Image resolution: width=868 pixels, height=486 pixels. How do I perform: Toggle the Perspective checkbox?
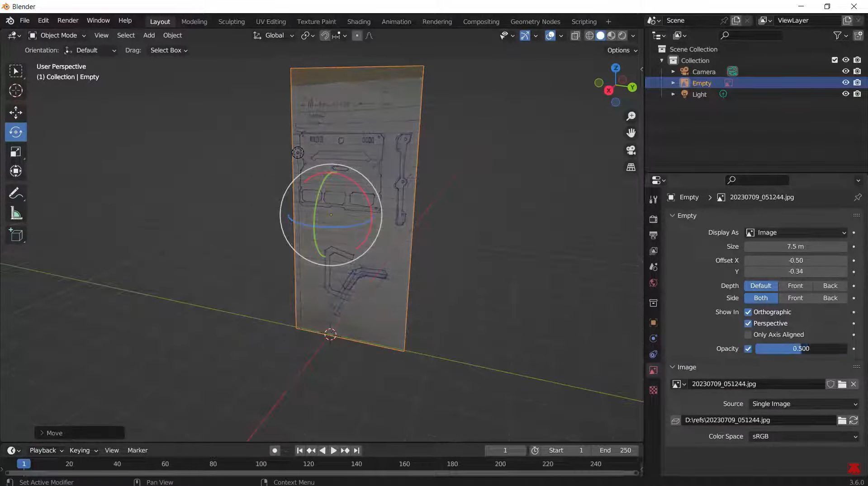click(748, 323)
